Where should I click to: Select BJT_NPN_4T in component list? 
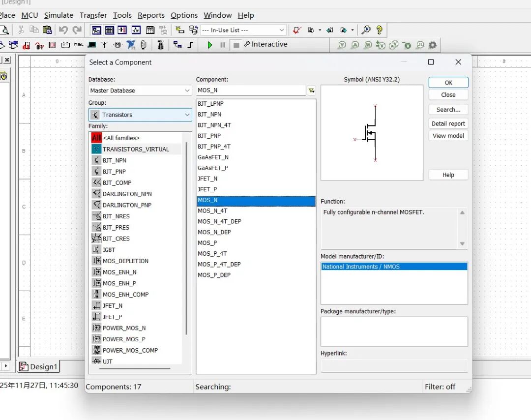tap(256, 125)
